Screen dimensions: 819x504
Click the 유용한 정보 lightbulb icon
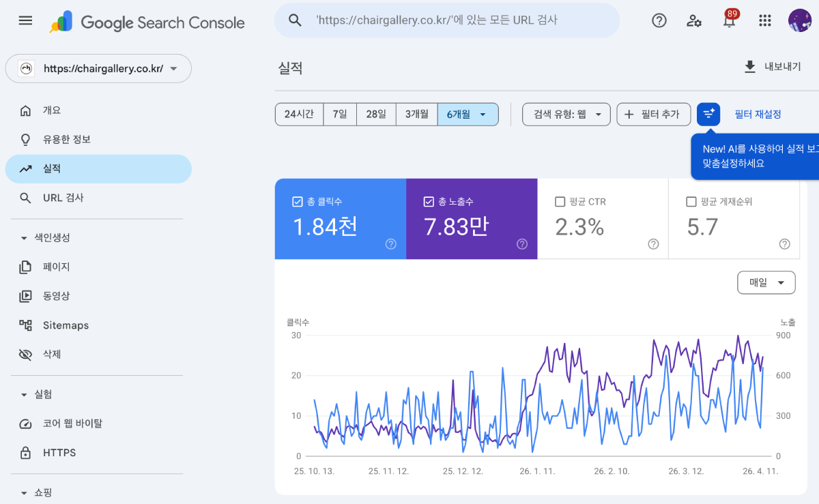(25, 140)
